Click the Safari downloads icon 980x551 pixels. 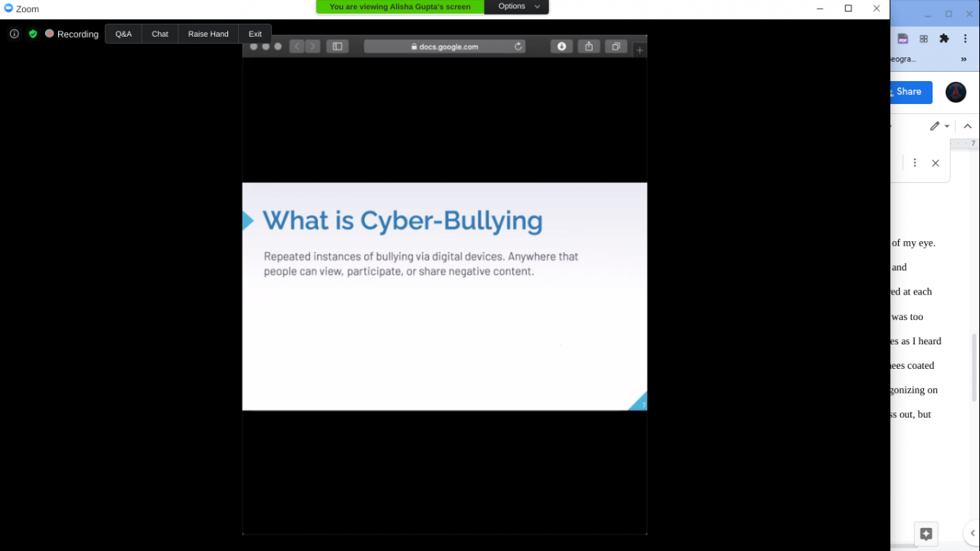pyautogui.click(x=561, y=47)
